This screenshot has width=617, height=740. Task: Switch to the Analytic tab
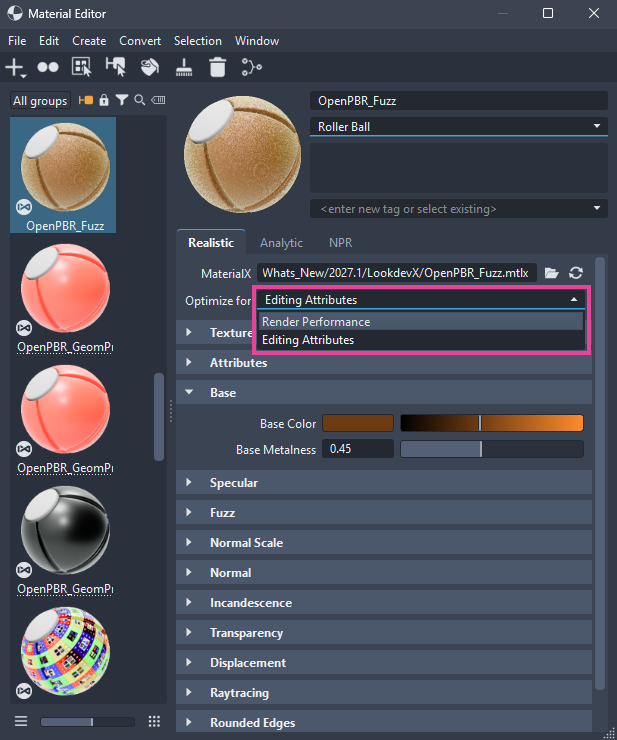coord(281,243)
